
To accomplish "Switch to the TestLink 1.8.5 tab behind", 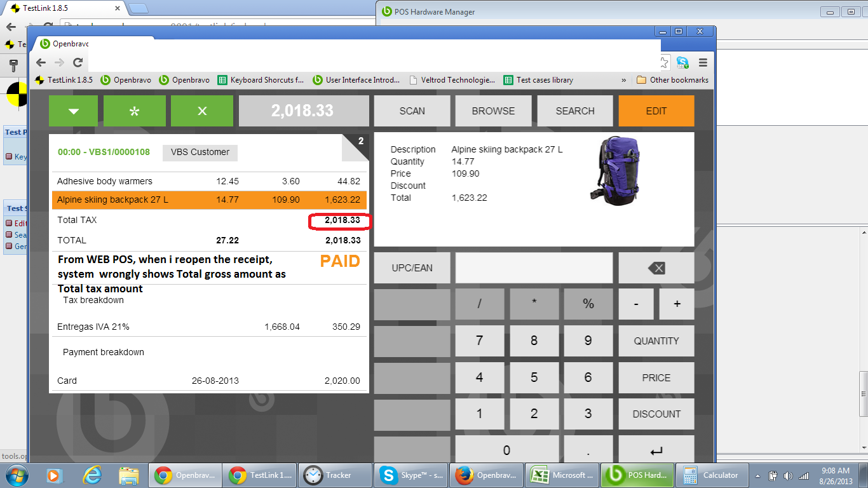I will [x=67, y=8].
